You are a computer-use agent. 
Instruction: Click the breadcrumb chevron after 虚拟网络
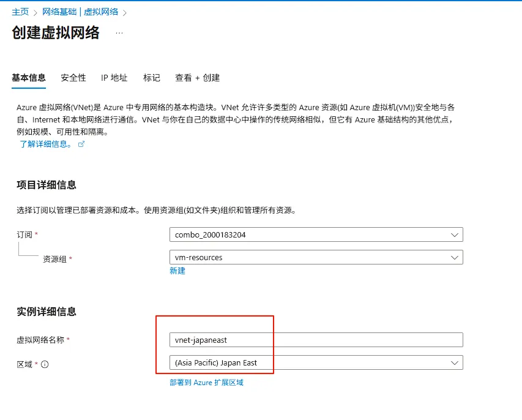[x=125, y=12]
